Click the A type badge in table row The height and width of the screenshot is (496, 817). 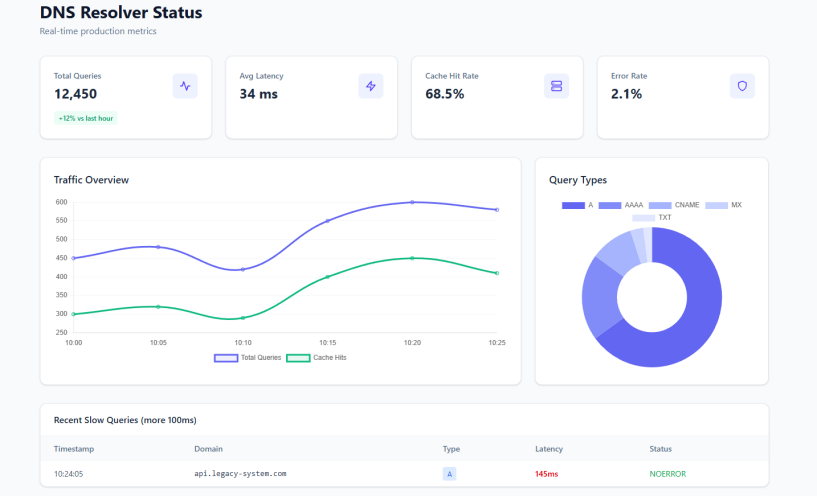[x=450, y=474]
